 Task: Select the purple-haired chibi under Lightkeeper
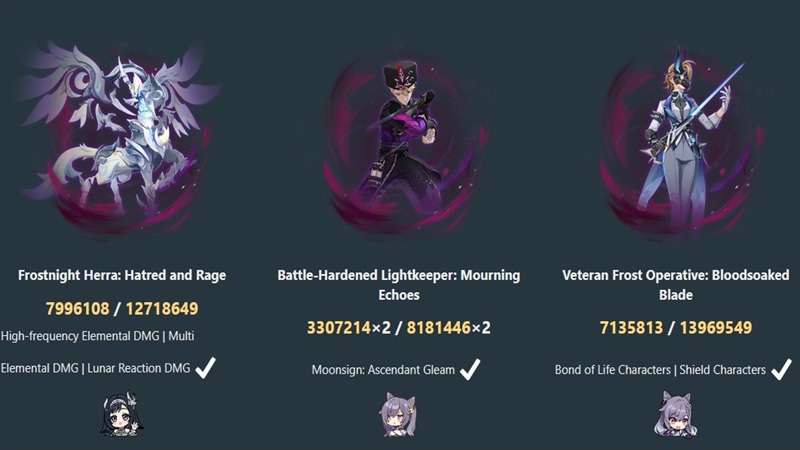(398, 414)
